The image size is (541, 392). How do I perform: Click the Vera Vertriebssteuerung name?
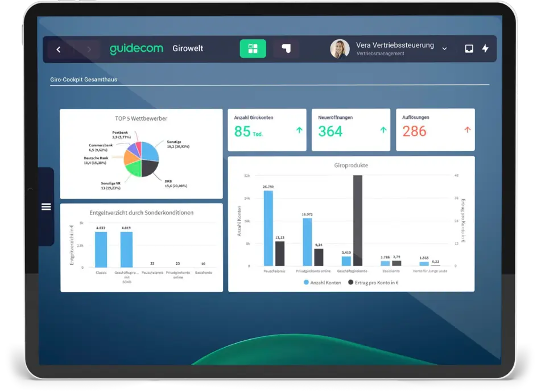click(x=395, y=45)
